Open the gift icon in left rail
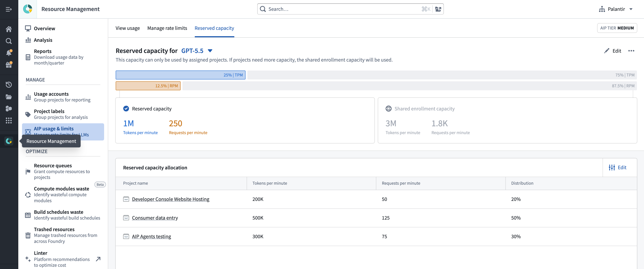The width and height of the screenshot is (644, 269). pos(9,65)
